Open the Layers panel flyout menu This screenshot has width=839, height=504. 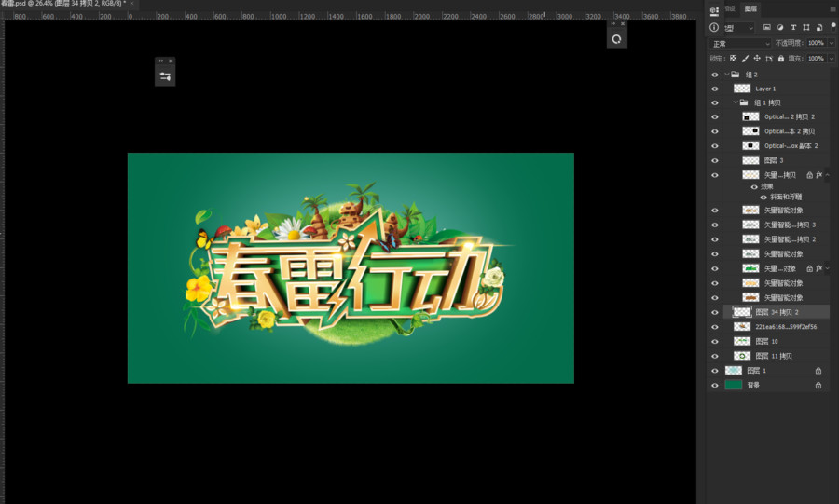click(x=832, y=9)
